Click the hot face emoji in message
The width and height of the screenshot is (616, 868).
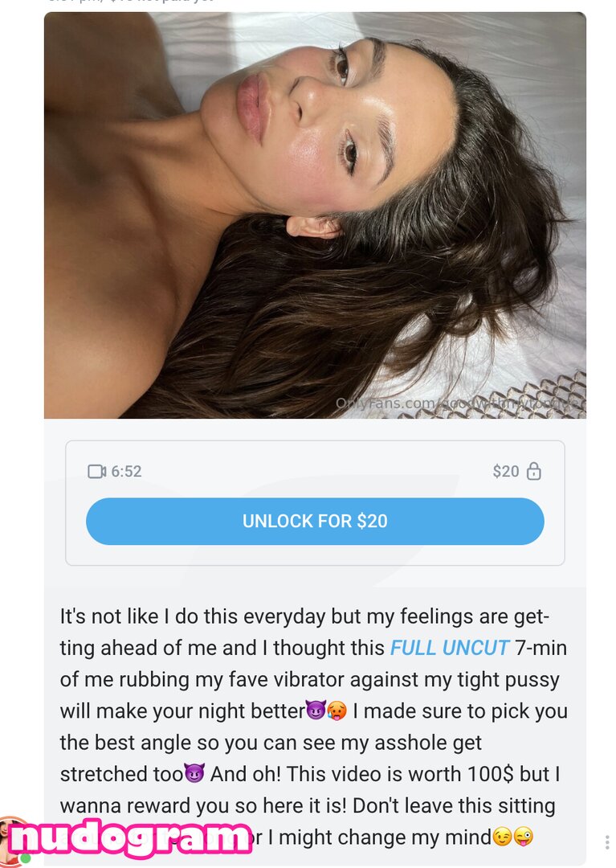(x=337, y=710)
